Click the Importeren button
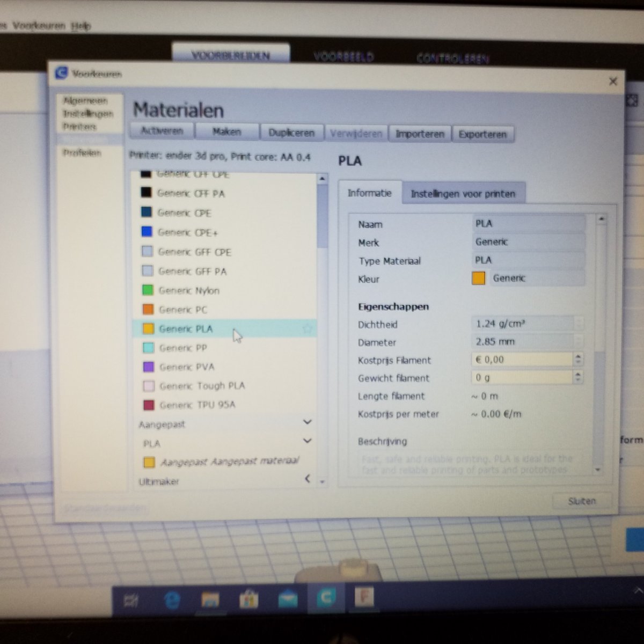 (420, 134)
